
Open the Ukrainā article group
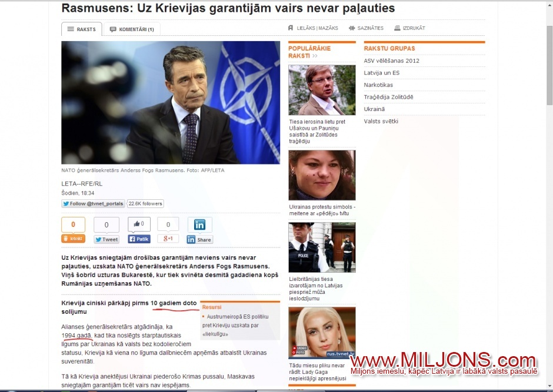pyautogui.click(x=374, y=109)
